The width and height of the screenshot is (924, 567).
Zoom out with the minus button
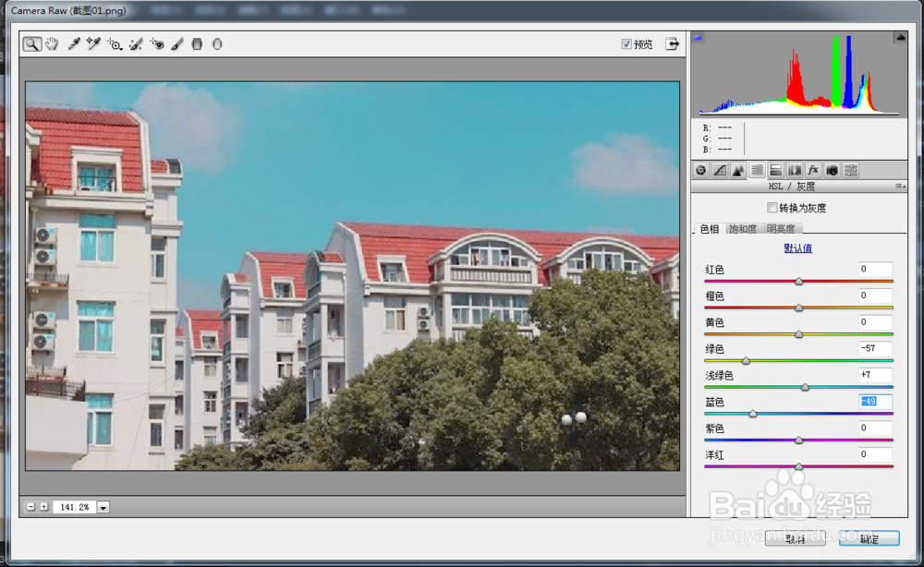tap(30, 506)
